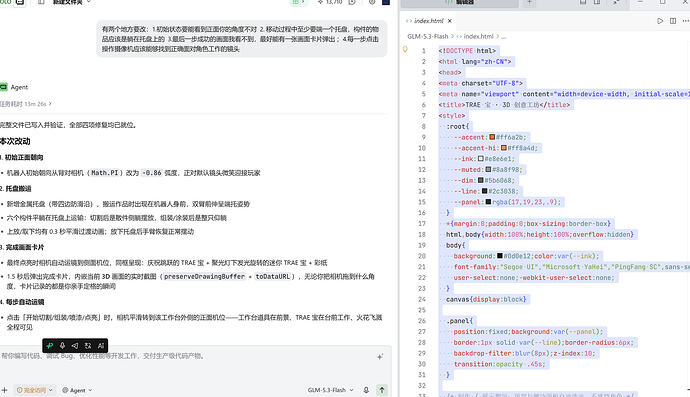Click the --muted color swatch #8a8f98
Screen dimensions: 690x397
click(488, 169)
